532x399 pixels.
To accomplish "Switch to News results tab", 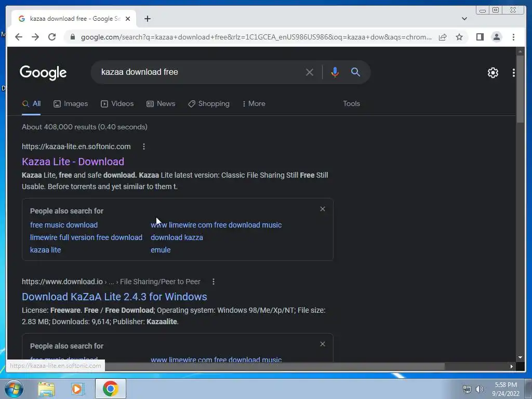I will pos(161,103).
